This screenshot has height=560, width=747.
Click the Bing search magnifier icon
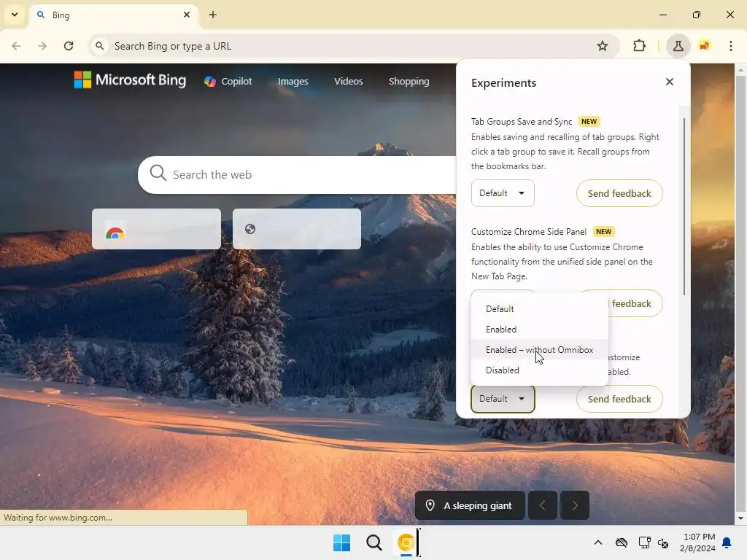point(158,174)
